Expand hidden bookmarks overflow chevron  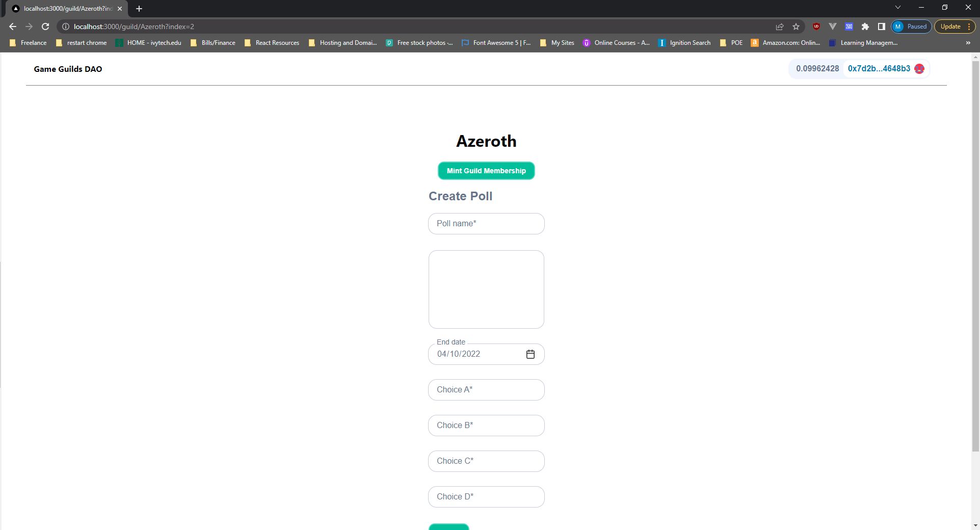[x=968, y=43]
